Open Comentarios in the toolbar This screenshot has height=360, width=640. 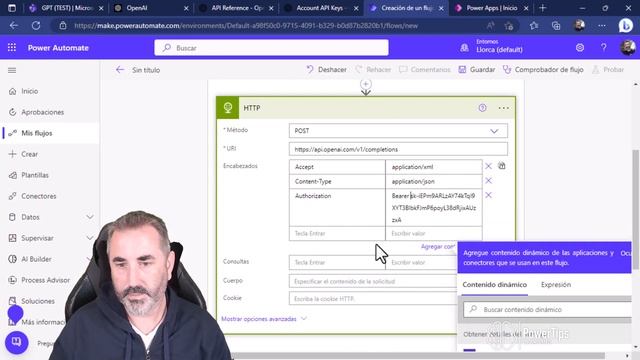click(x=424, y=70)
